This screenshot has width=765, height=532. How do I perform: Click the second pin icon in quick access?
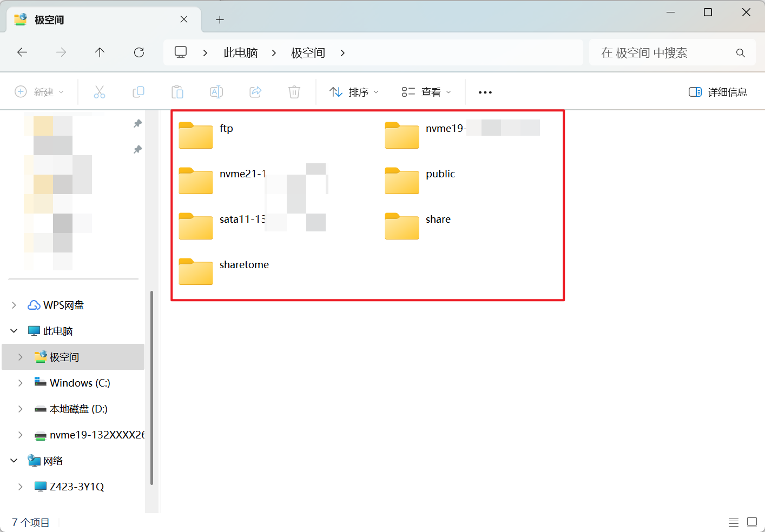click(x=137, y=150)
